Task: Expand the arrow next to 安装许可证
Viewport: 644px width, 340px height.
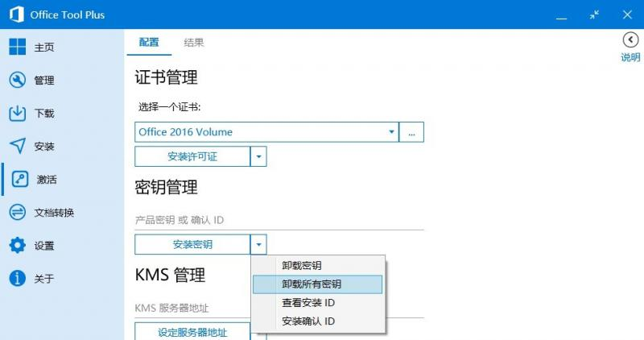Action: 258,156
